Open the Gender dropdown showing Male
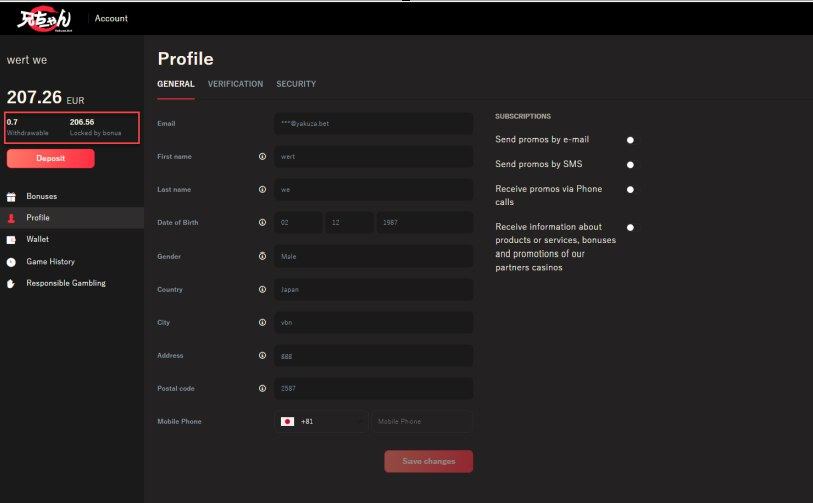Viewport: 813px width, 503px height. click(373, 256)
